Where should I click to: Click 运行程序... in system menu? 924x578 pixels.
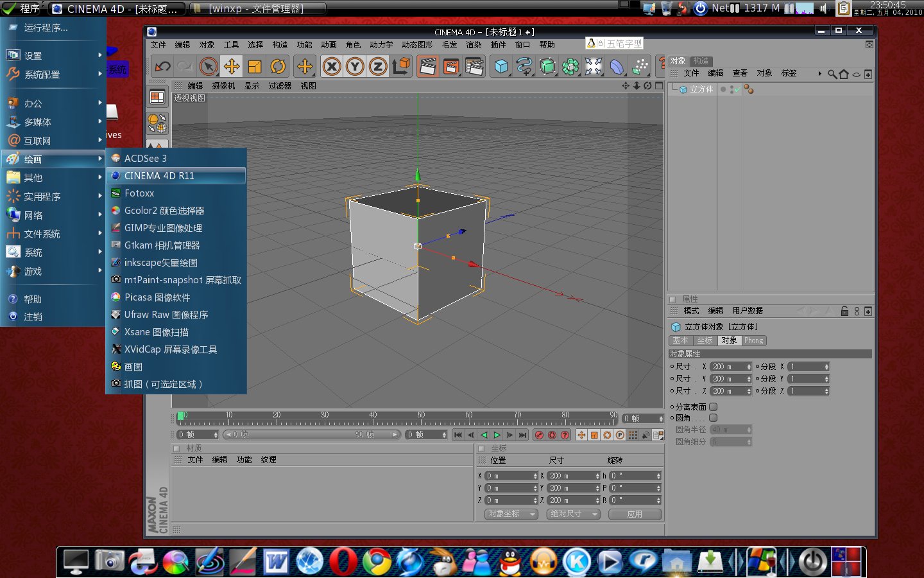(46, 28)
